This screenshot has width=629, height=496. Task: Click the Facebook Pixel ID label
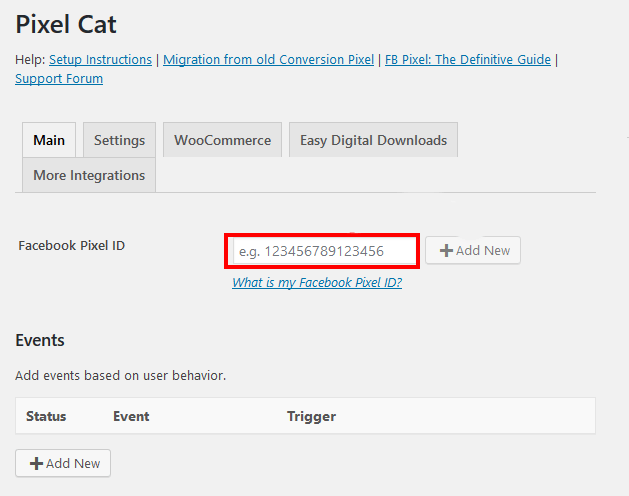pyautogui.click(x=71, y=246)
